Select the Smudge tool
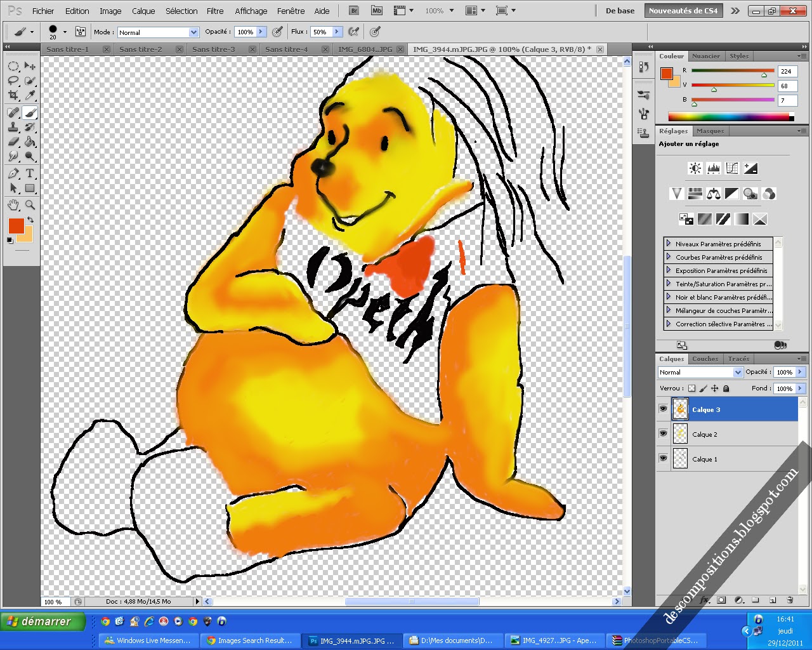The image size is (812, 650). 13,156
